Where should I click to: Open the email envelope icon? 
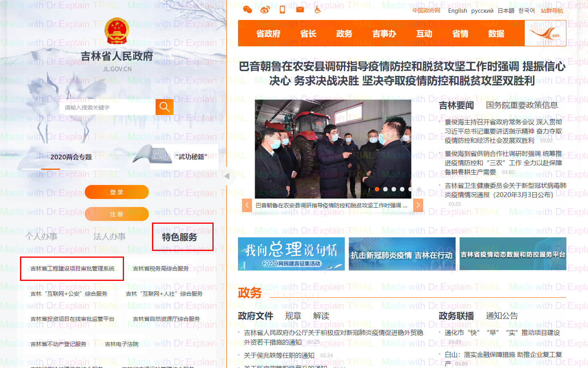300,10
